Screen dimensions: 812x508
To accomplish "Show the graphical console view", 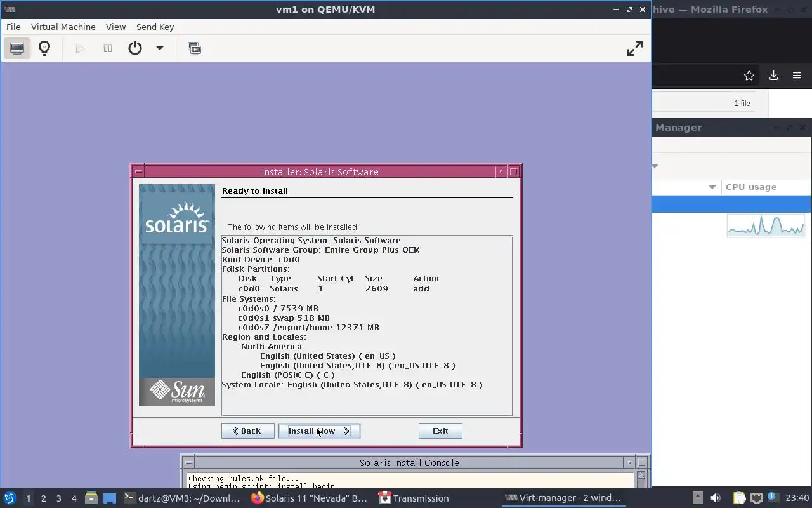I will tap(17, 48).
